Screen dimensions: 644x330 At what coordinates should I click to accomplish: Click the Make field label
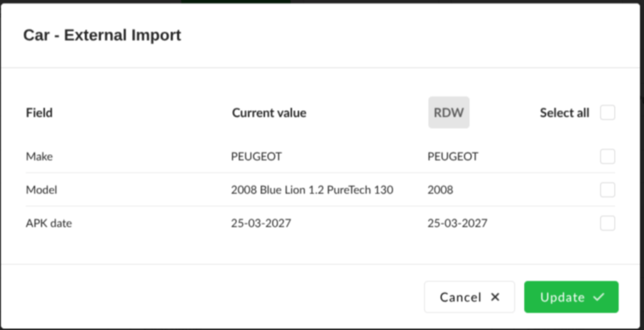[39, 156]
